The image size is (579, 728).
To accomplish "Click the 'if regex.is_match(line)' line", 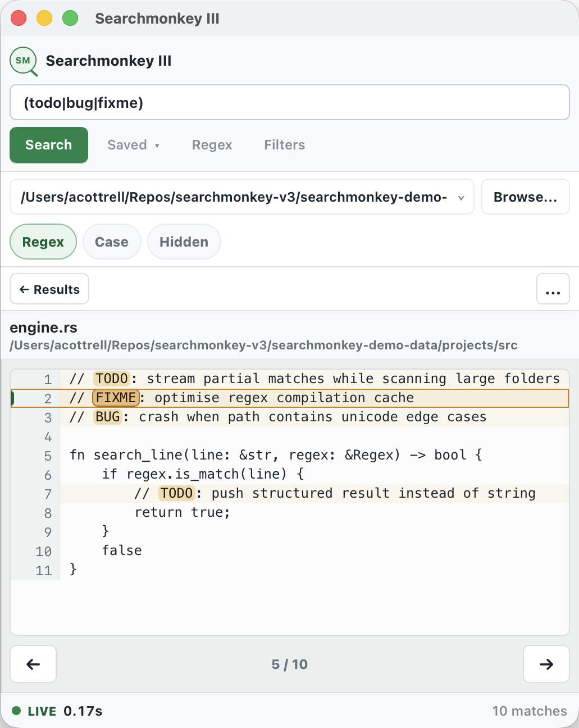I will 203,474.
